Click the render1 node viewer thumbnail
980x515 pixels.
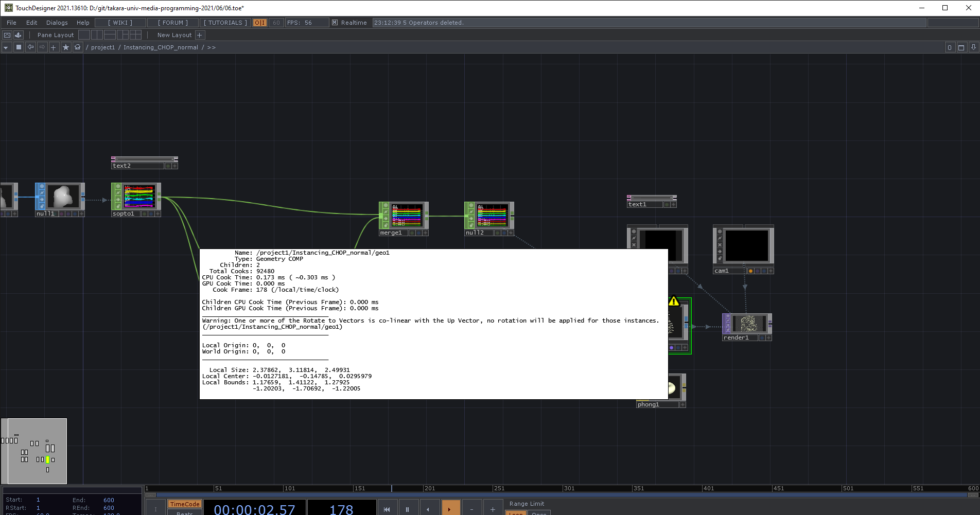point(749,324)
